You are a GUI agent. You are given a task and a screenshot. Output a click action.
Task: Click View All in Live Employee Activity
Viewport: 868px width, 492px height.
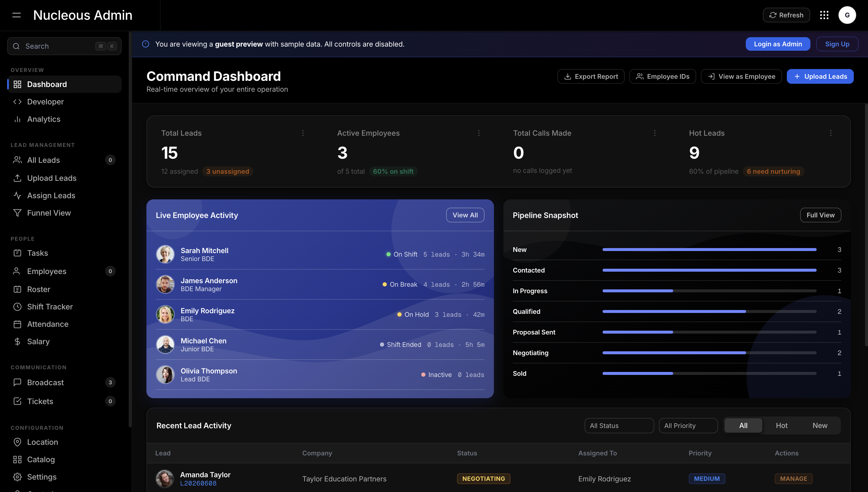(x=465, y=215)
